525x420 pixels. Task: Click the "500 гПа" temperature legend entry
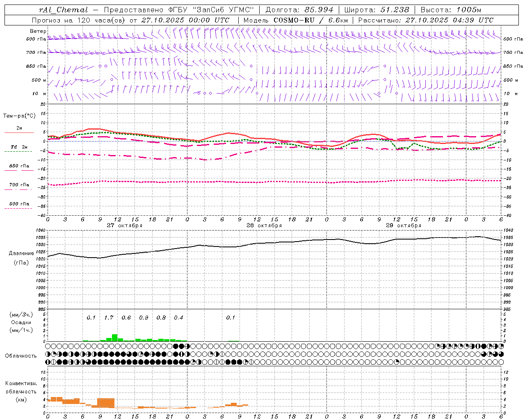tap(19, 204)
